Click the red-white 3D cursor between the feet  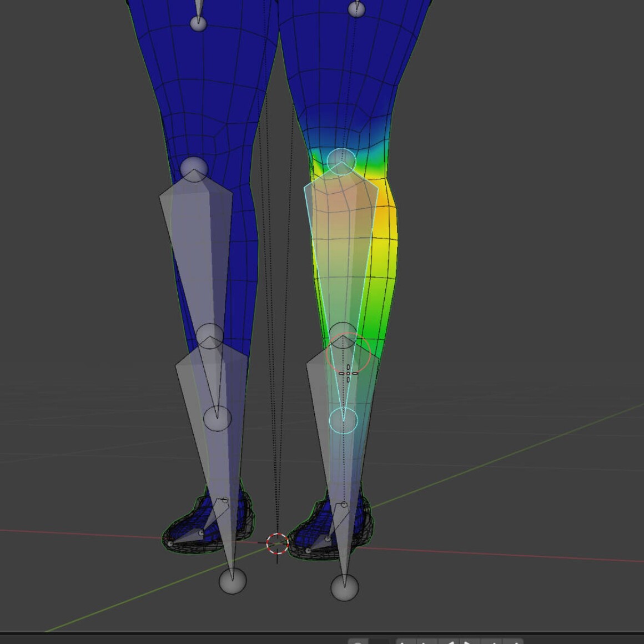277,544
